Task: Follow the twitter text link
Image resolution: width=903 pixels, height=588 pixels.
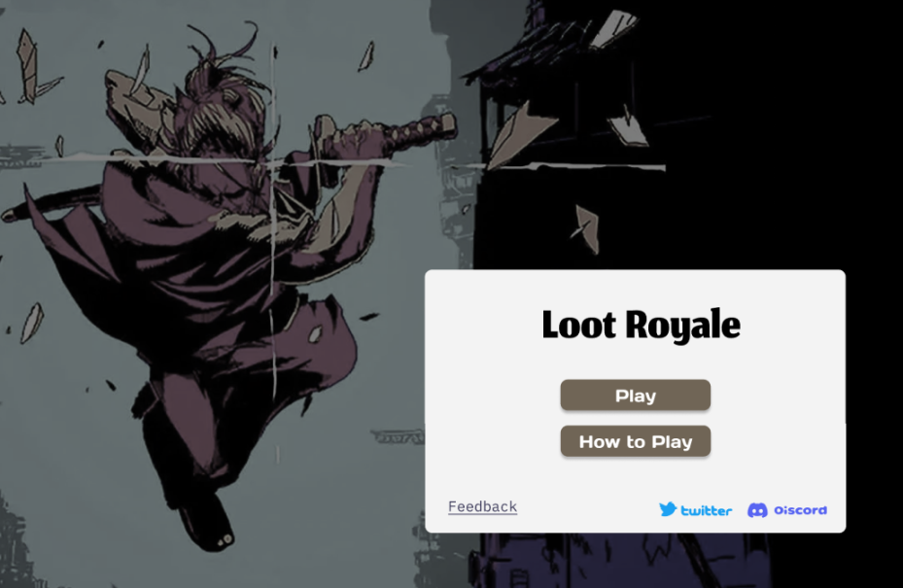Action: click(x=706, y=510)
